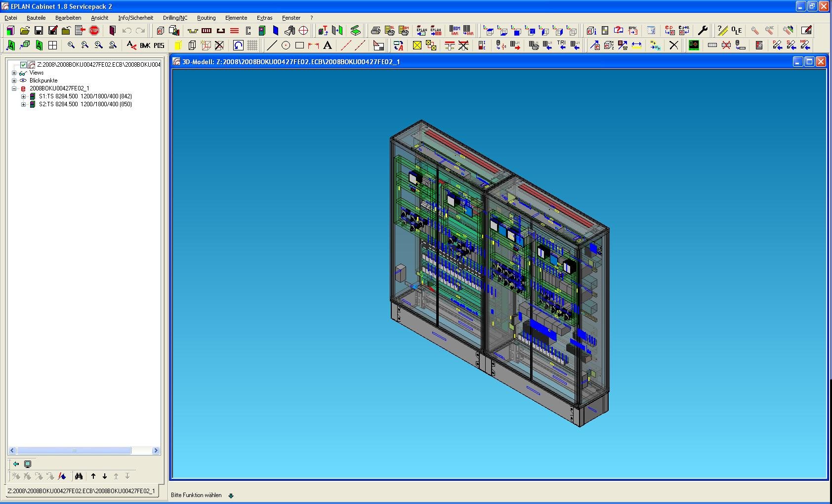Click the BOM VAR list icon

point(455,31)
